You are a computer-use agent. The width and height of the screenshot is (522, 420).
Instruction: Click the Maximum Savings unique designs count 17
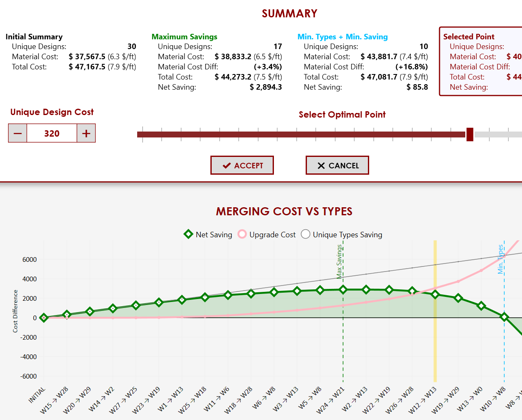coord(278,47)
